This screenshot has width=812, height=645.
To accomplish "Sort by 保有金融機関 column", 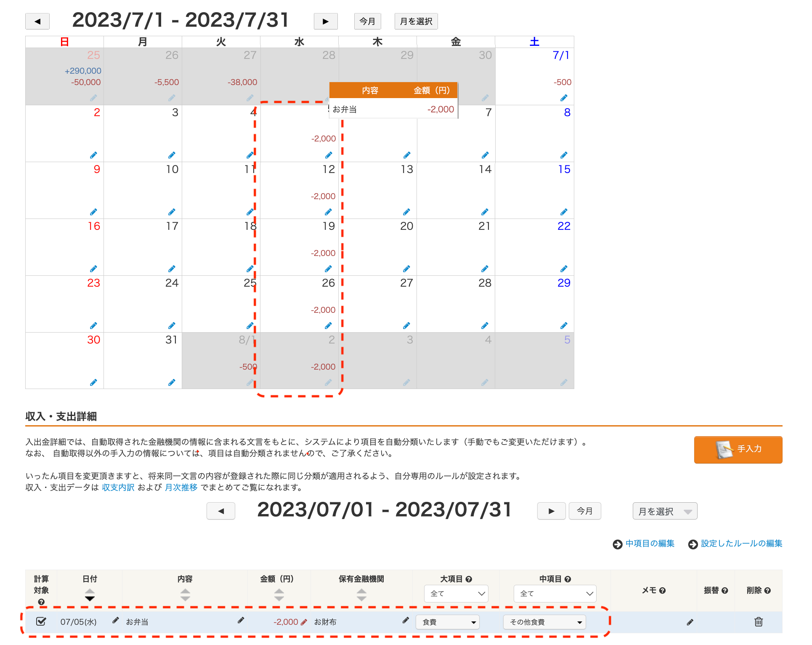I will coord(361,594).
